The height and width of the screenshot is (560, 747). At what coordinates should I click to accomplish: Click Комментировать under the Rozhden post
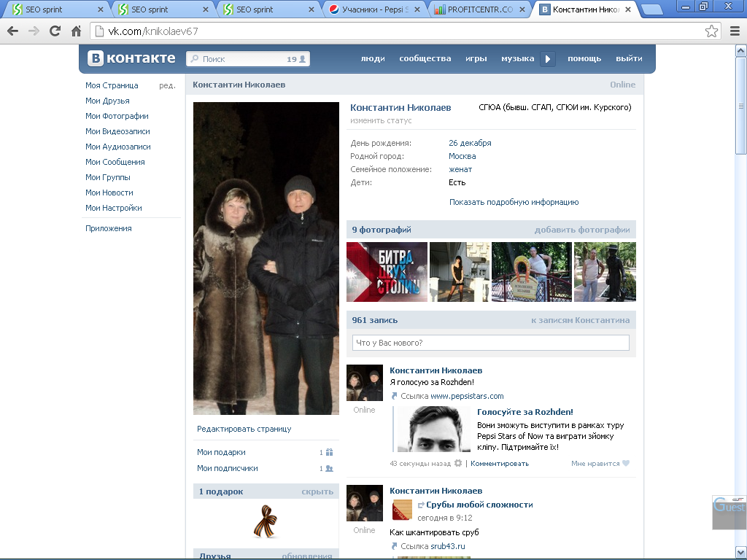click(x=500, y=464)
